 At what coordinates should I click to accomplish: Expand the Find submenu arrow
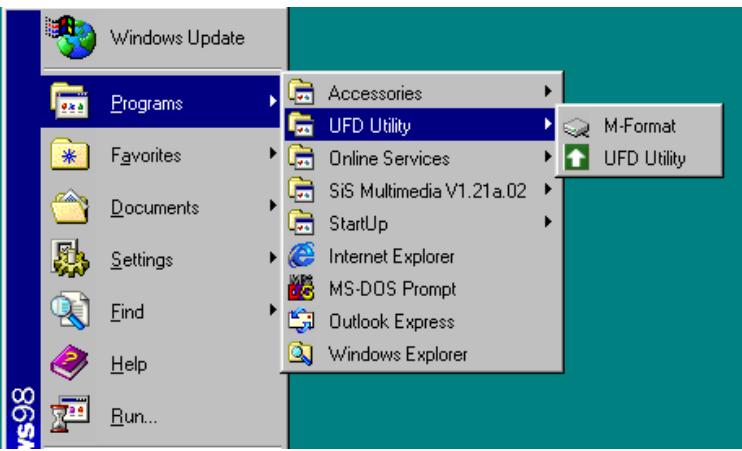coord(273,310)
